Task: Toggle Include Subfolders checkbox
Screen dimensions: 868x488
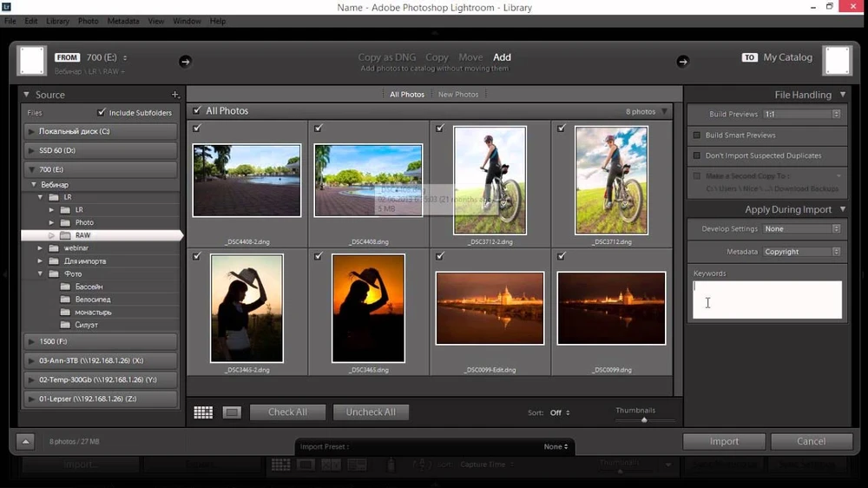Action: click(102, 113)
